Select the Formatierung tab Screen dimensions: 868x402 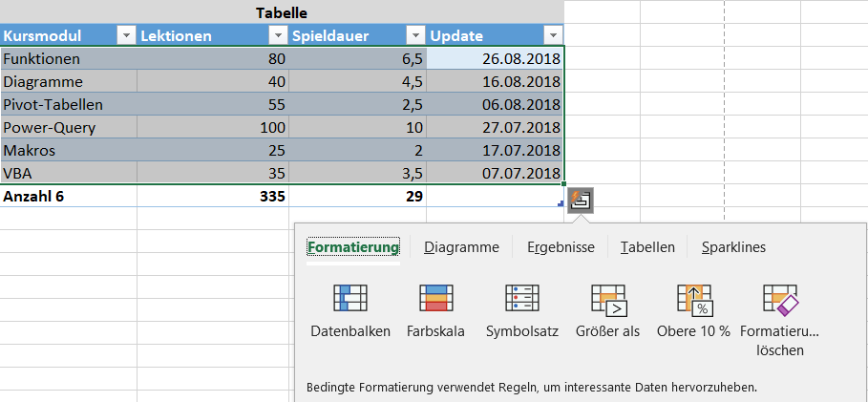click(x=352, y=247)
